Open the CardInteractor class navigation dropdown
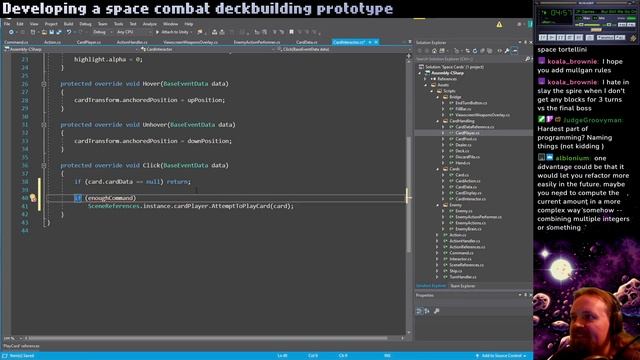The width and height of the screenshot is (640, 360). click(x=207, y=49)
